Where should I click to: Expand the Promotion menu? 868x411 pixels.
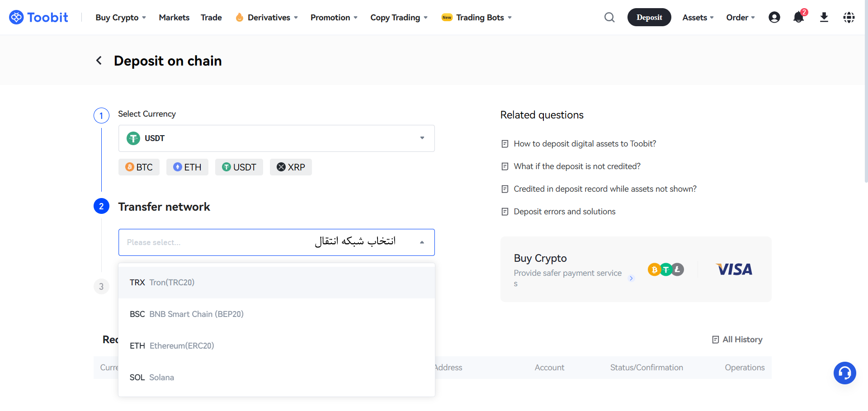(x=334, y=17)
